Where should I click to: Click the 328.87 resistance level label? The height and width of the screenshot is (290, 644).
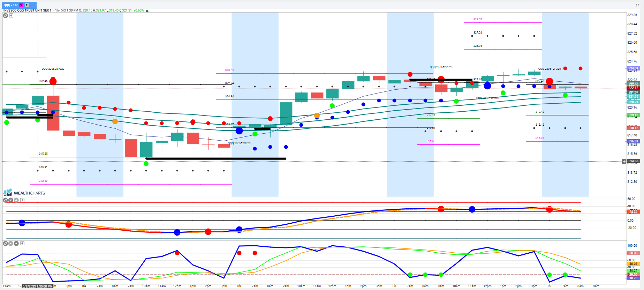[x=478, y=19]
